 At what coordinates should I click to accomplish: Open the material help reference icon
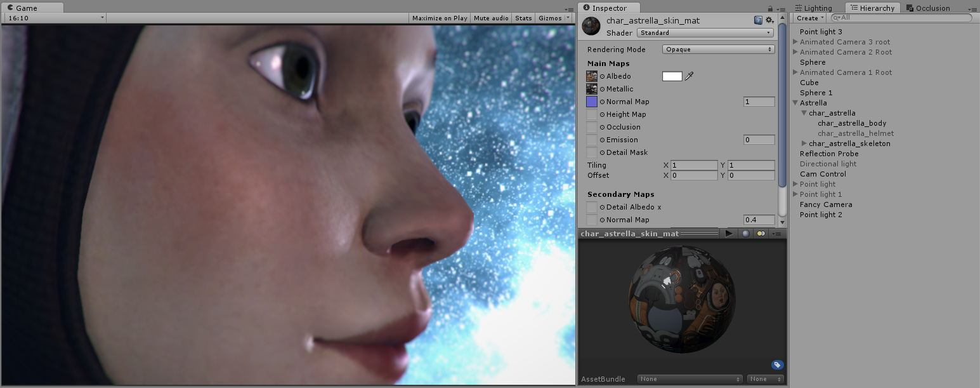pyautogui.click(x=758, y=20)
